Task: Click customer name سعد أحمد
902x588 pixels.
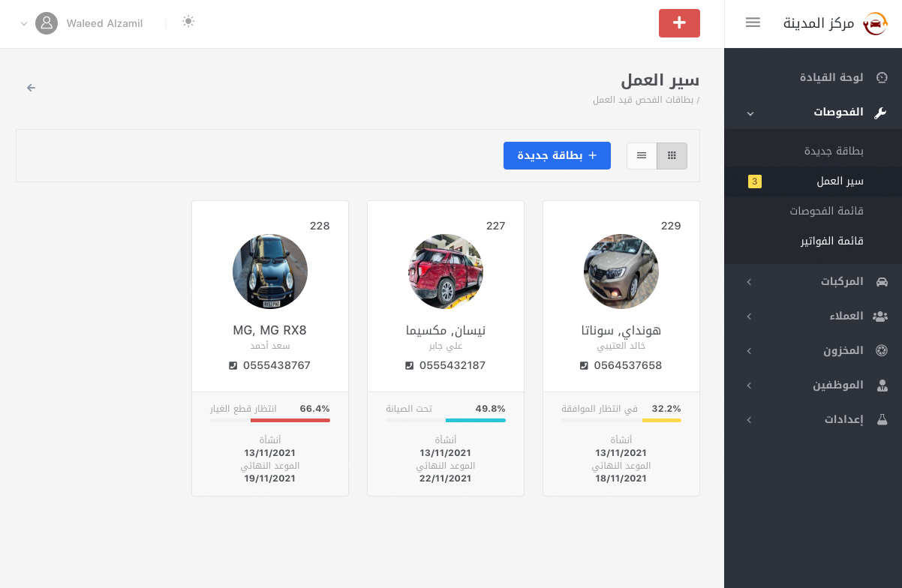Action: [270, 346]
